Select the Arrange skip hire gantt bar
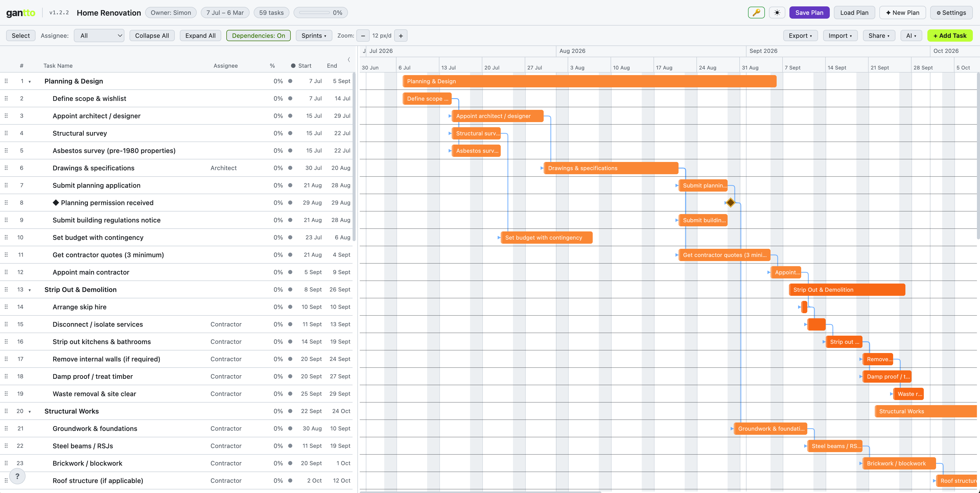980x493 pixels. [804, 307]
